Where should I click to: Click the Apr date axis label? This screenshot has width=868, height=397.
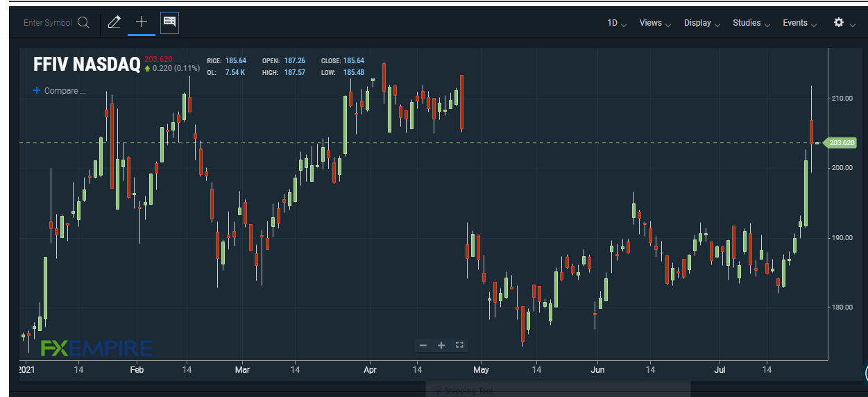click(370, 370)
